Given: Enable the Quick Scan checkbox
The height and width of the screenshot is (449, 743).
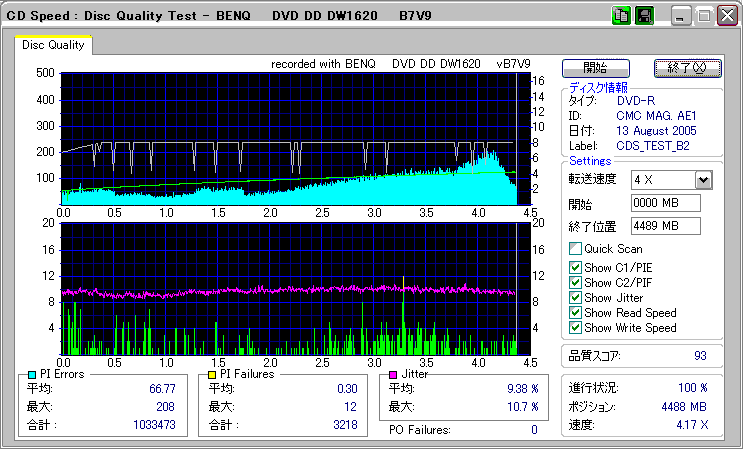Looking at the screenshot, I should 575,249.
